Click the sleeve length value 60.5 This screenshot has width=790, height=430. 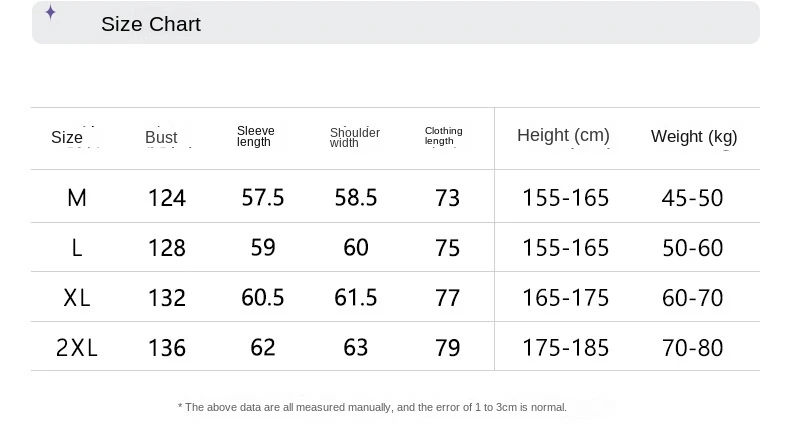pos(263,297)
